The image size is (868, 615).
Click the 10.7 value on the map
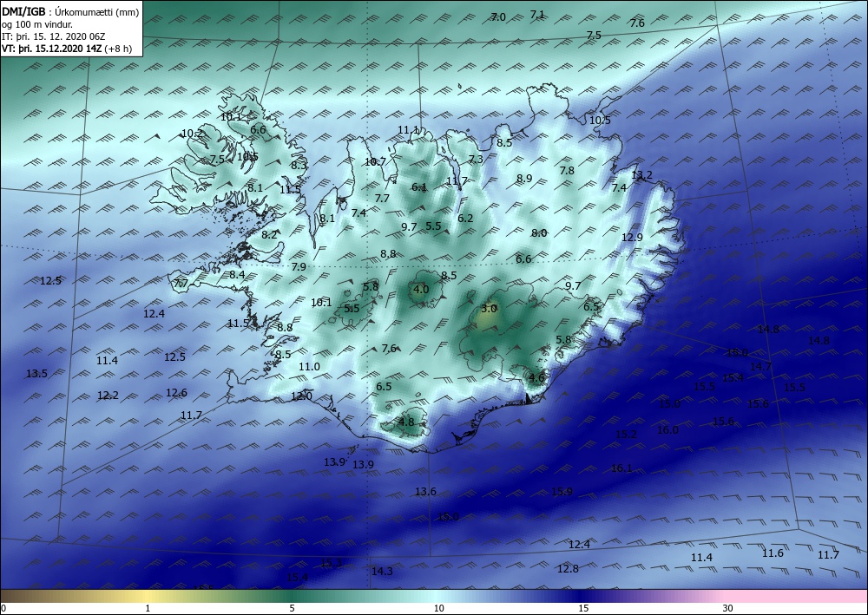click(375, 162)
